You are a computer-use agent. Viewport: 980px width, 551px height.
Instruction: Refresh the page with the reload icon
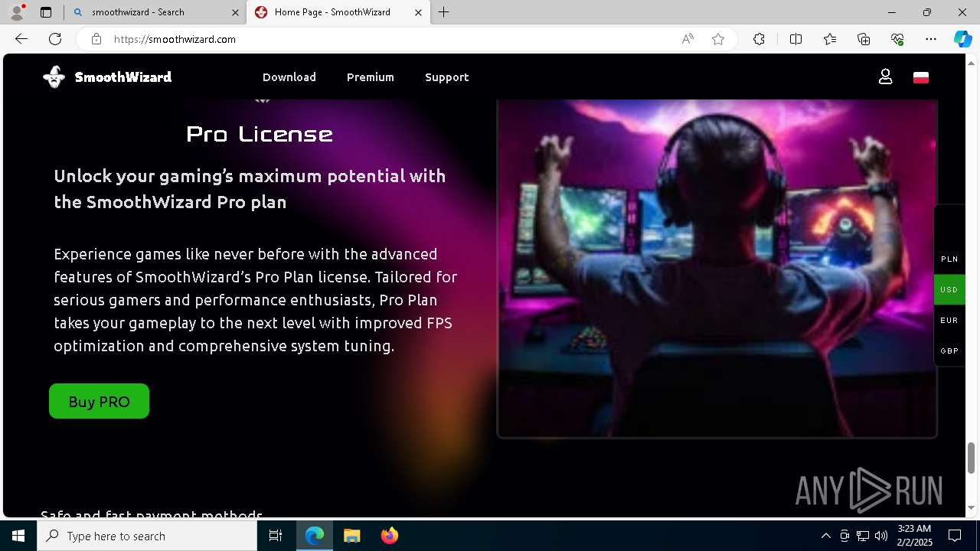tap(55, 39)
